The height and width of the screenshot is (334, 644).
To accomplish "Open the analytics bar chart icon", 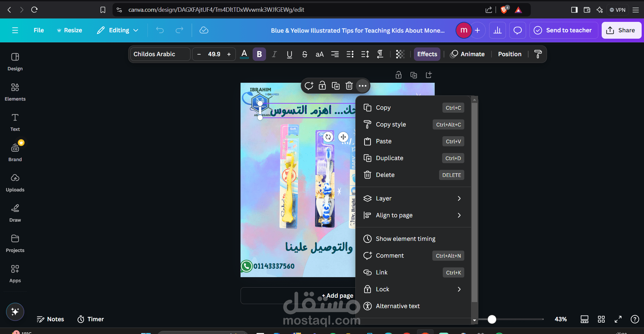I will (498, 30).
